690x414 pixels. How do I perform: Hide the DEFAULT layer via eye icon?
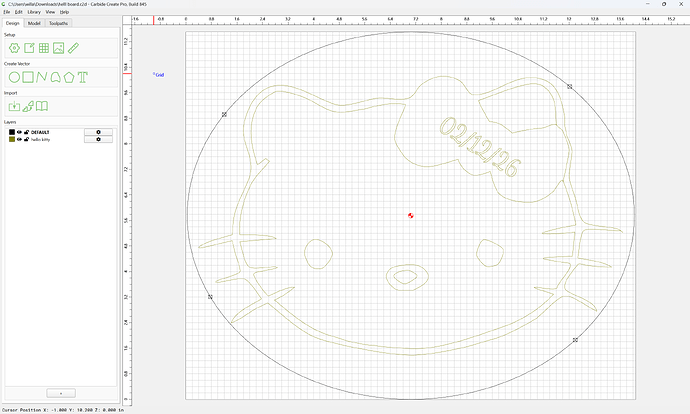(19, 132)
